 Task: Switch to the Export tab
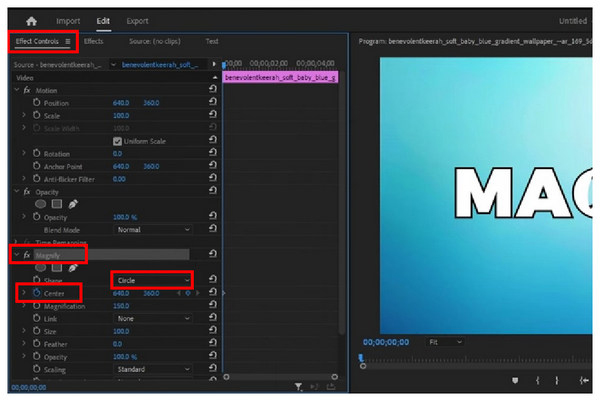coord(137,20)
